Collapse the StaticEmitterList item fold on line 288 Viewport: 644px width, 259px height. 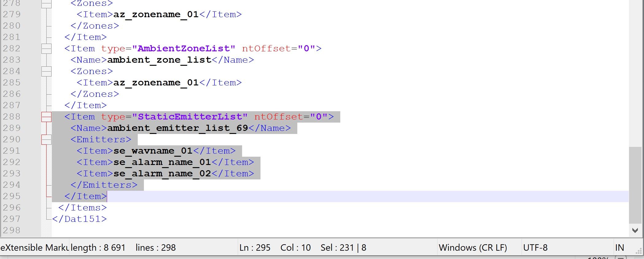(x=46, y=117)
